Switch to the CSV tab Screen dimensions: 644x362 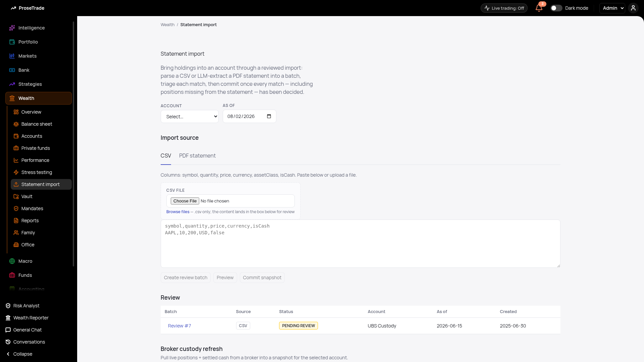coord(166,156)
